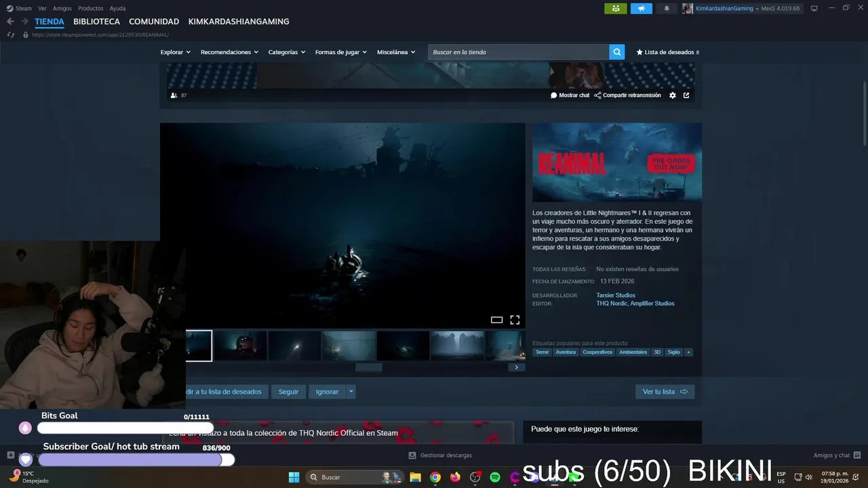Pop out the broadcast in new window
The height and width of the screenshot is (488, 868).
coord(686,96)
